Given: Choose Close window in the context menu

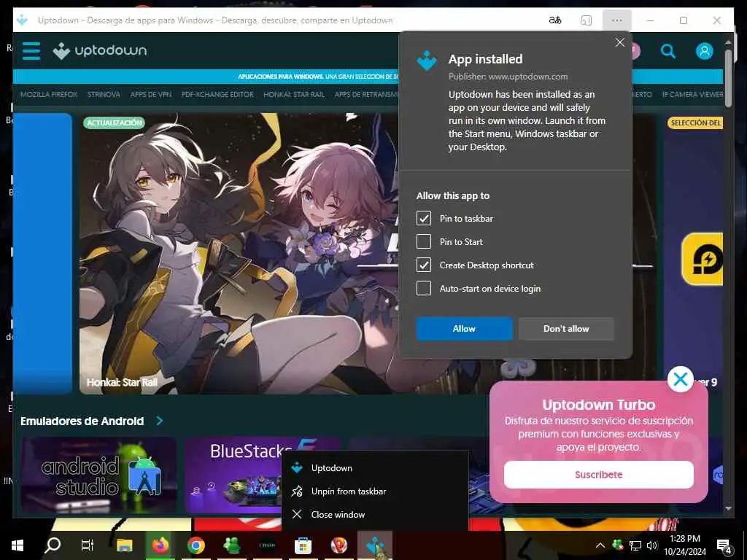Looking at the screenshot, I should 375,515.
